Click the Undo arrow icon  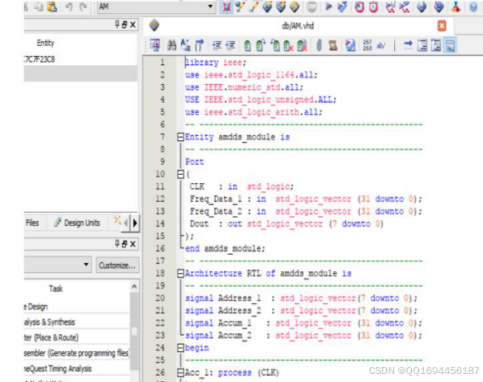[69, 7]
